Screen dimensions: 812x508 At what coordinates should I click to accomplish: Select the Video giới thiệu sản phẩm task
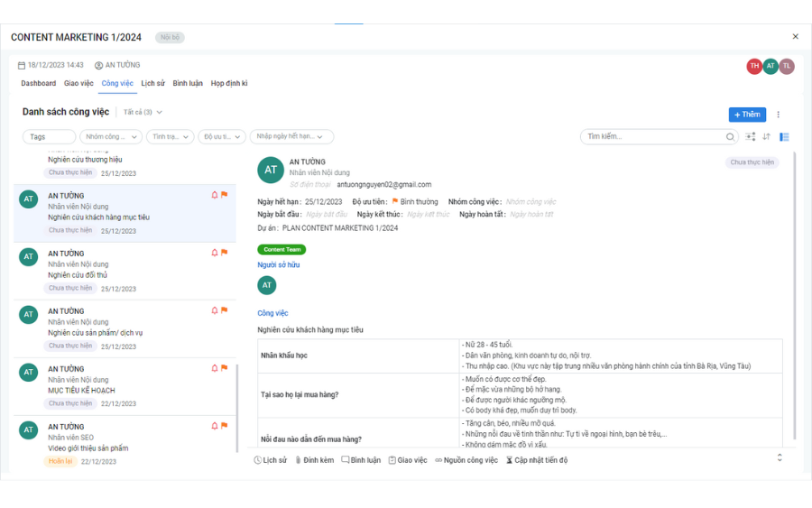click(125, 444)
